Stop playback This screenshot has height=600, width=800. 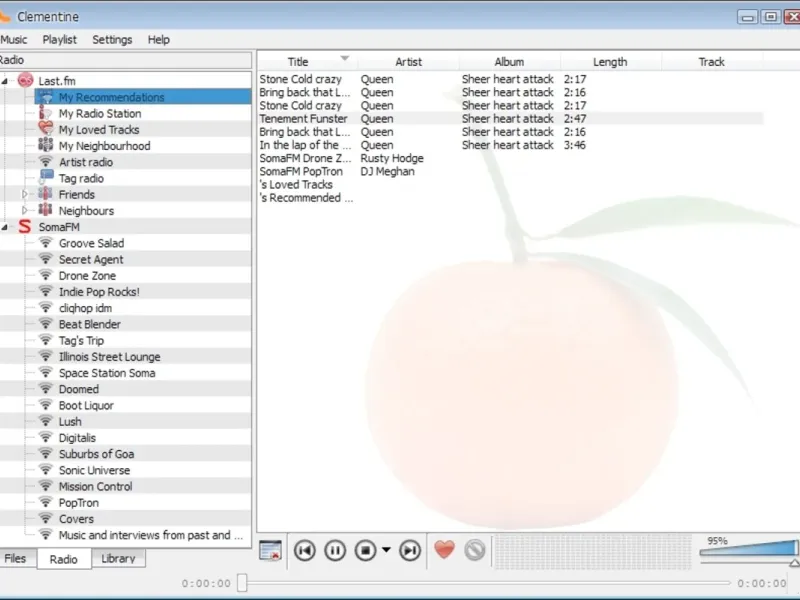(365, 551)
